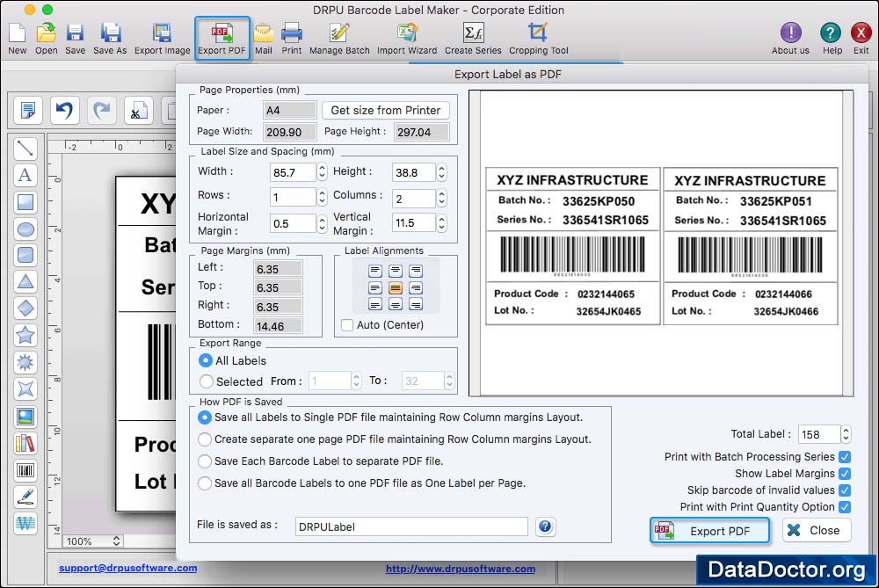The width and height of the screenshot is (879, 588).
Task: Click the Undo arrow icon
Action: (x=64, y=110)
